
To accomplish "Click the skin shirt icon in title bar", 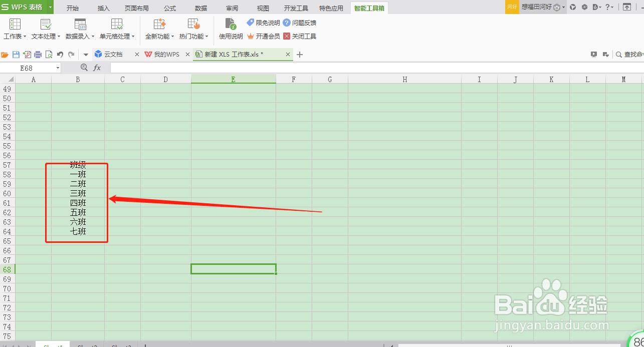I will click(x=573, y=7).
